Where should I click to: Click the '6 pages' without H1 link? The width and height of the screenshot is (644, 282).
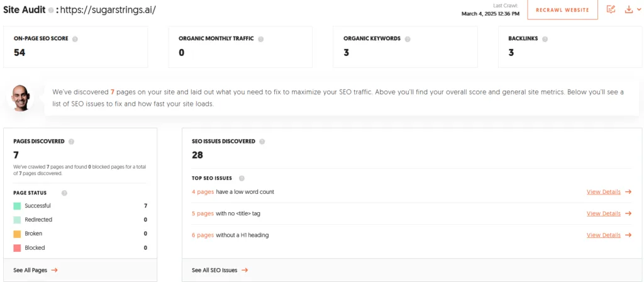[203, 235]
